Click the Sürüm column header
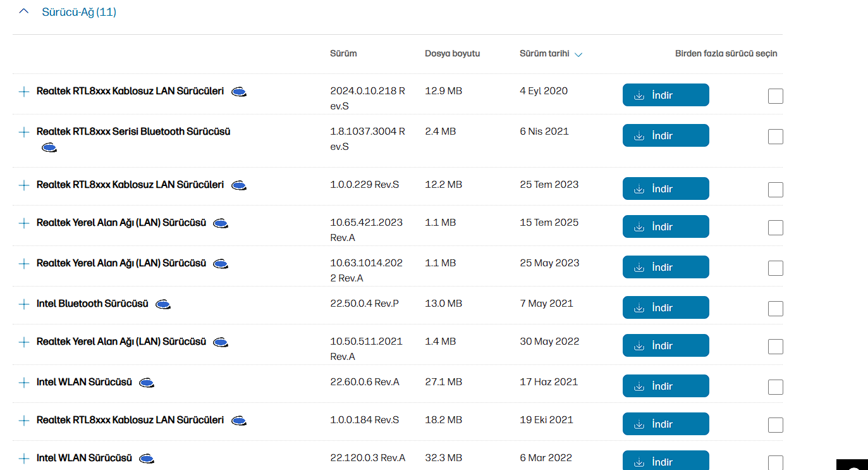 [343, 54]
